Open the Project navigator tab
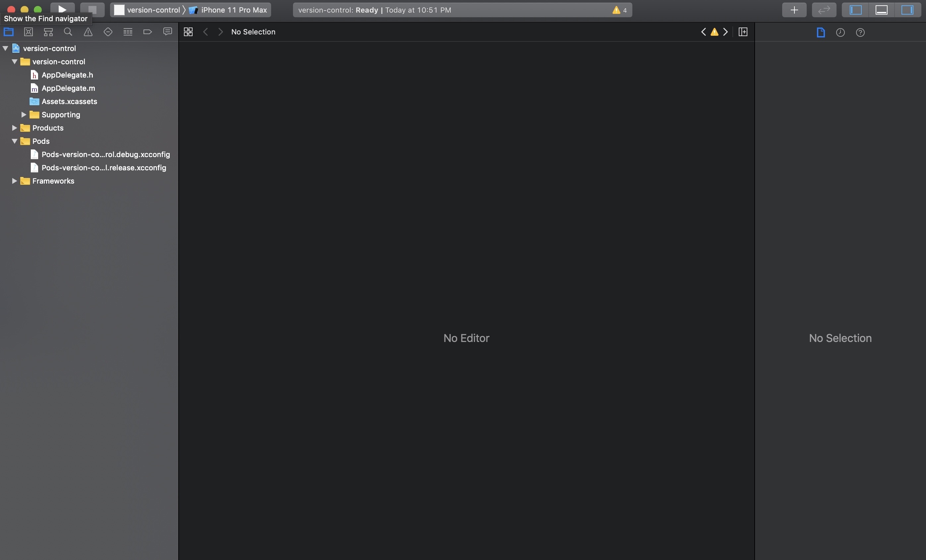The height and width of the screenshot is (560, 926). [x=8, y=32]
